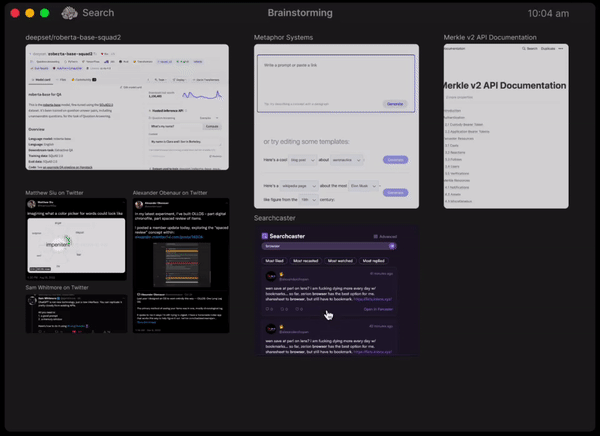
Task: Click Alexander Obenaur's profile avatar
Action: [x=139, y=205]
